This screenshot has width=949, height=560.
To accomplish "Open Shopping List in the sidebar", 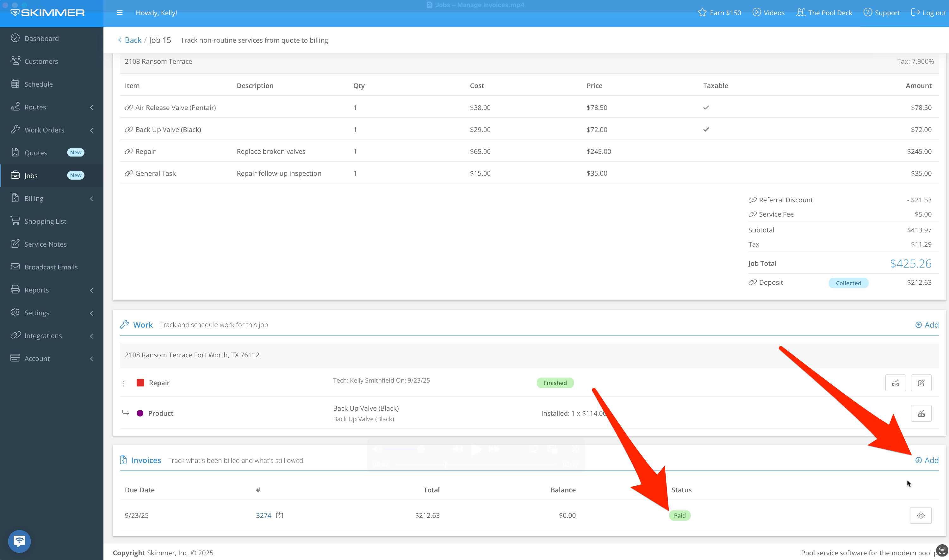I will (45, 222).
